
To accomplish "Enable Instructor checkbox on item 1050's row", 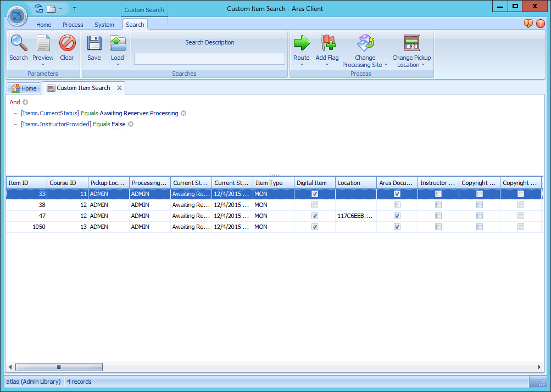I will point(438,227).
